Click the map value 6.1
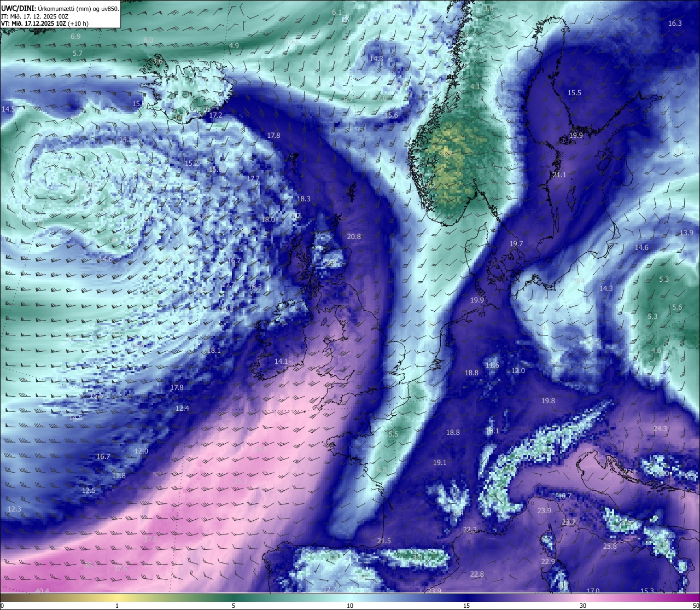 (337, 13)
